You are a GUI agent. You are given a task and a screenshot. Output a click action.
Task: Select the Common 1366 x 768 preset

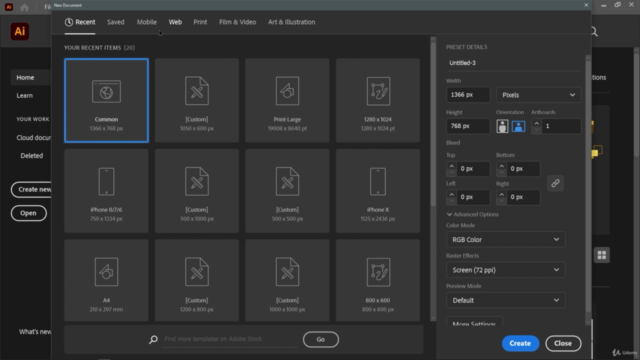[106, 100]
